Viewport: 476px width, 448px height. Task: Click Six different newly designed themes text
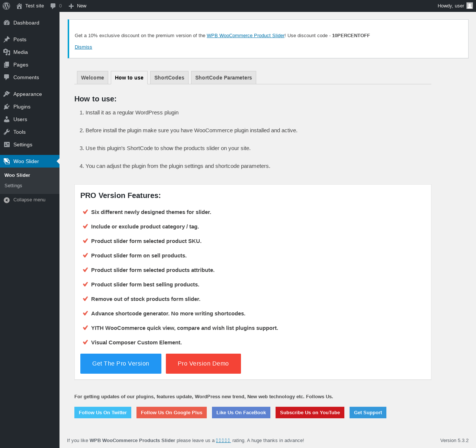151,212
